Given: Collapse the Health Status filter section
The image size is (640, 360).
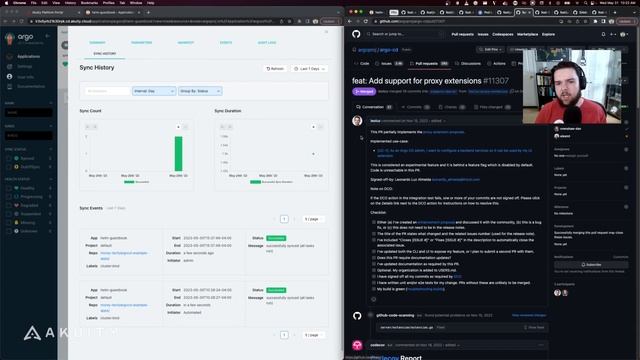Looking at the screenshot, I should (x=51, y=179).
